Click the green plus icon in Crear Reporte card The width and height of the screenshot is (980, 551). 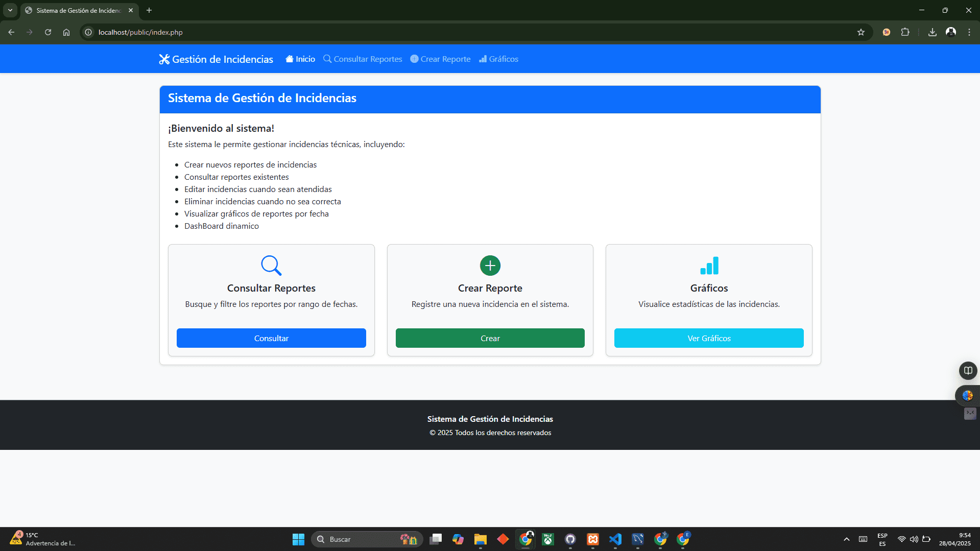[x=490, y=266]
